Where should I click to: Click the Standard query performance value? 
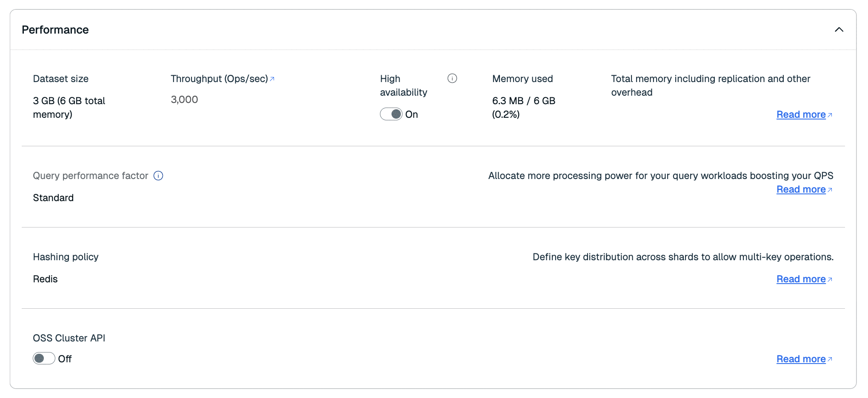(x=53, y=198)
